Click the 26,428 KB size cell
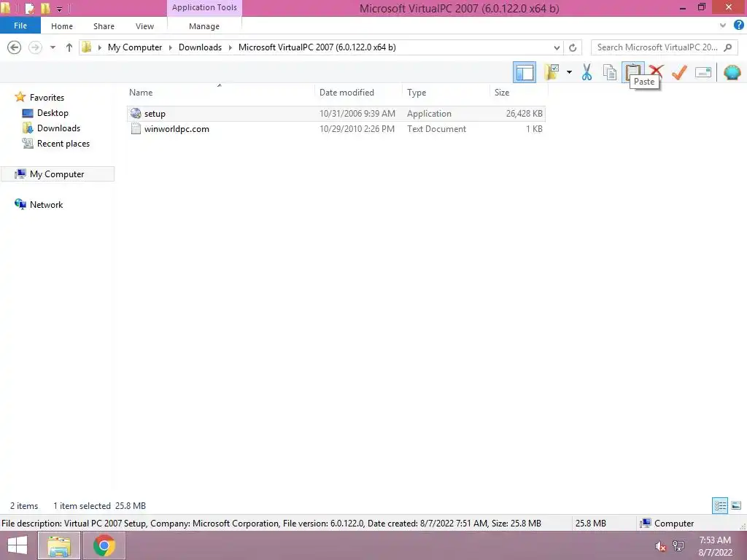 [524, 113]
